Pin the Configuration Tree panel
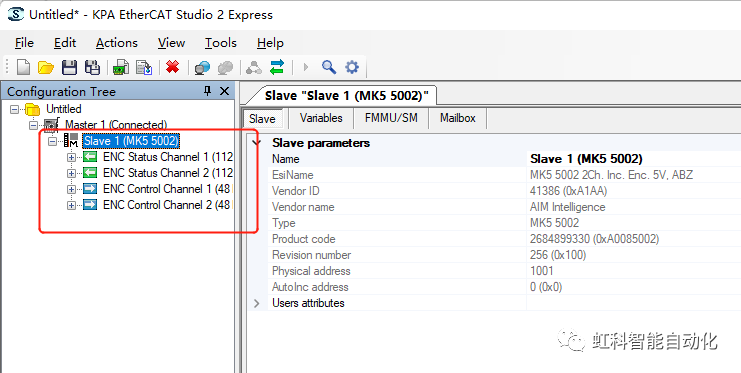The height and width of the screenshot is (373, 741). pos(207,91)
